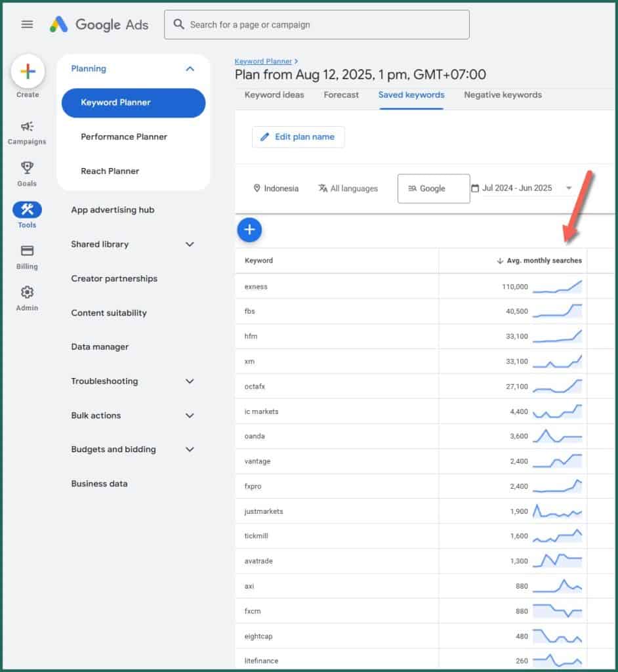Select the avatrade keyword

coord(258,561)
